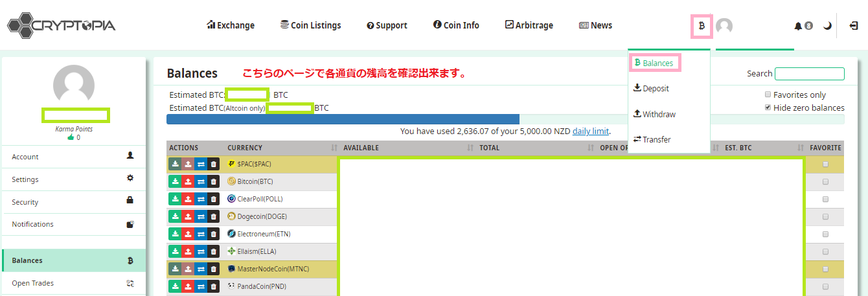Click the withdraw icon for $PAC row
Viewport: 868px width, 296px height.
coord(188,165)
